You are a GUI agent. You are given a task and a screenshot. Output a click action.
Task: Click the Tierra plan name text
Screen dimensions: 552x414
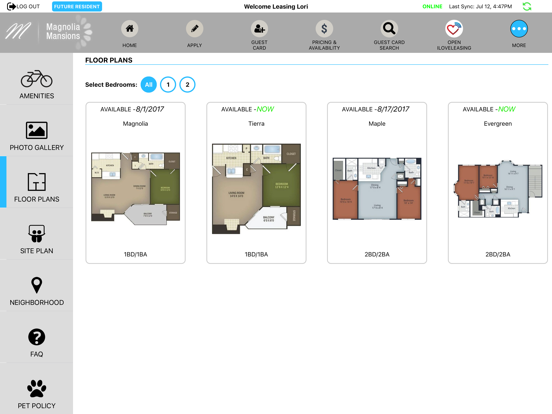256,124
